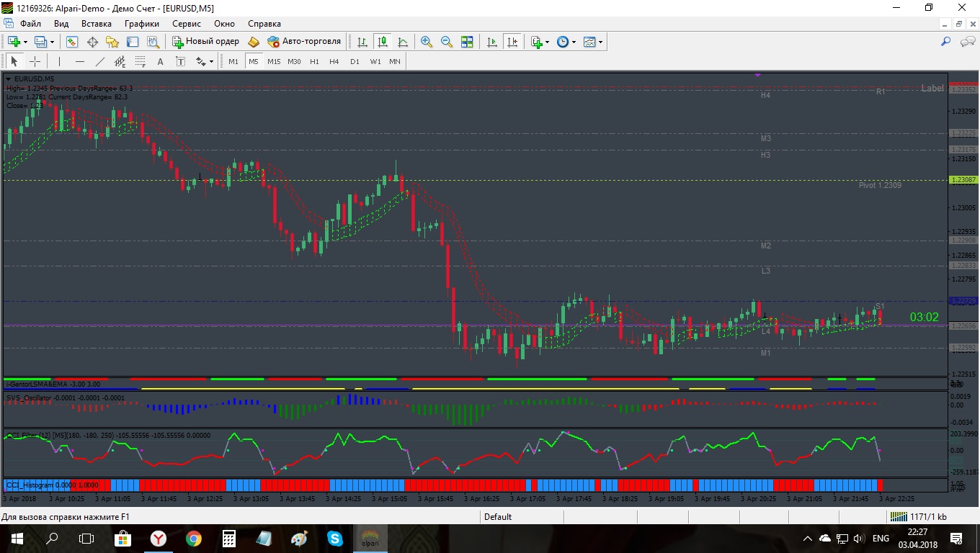This screenshot has height=553, width=980.
Task: Click the 1171/1 kb connection status
Action: click(919, 516)
